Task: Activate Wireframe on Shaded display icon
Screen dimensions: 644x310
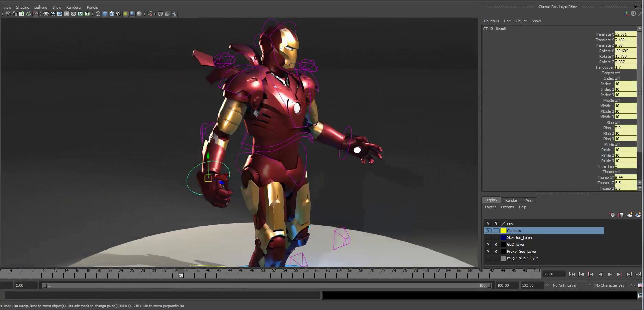Action: 112,14
